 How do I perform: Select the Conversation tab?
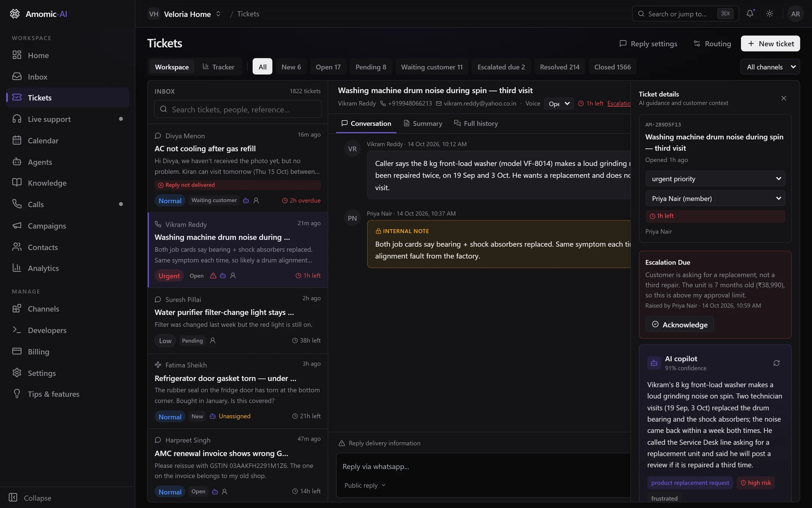(x=366, y=123)
